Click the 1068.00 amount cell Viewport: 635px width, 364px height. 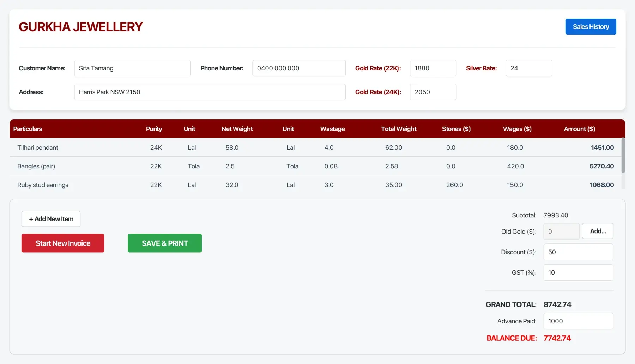601,185
